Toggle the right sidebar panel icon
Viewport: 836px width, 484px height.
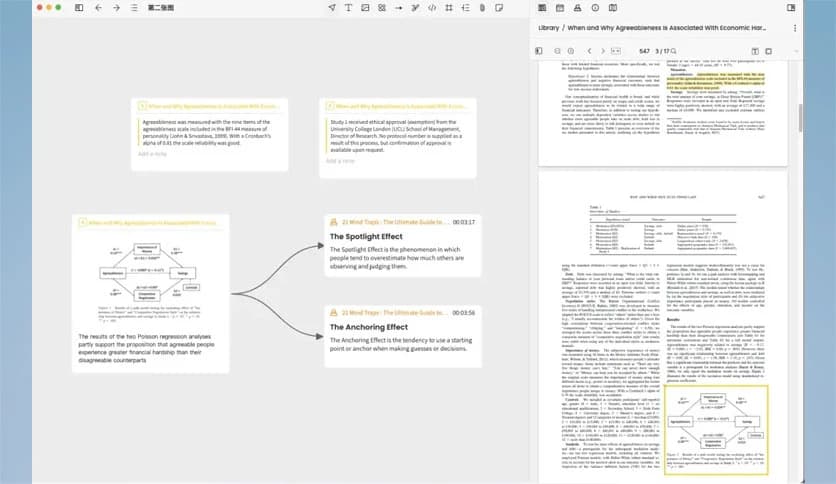coord(791,7)
